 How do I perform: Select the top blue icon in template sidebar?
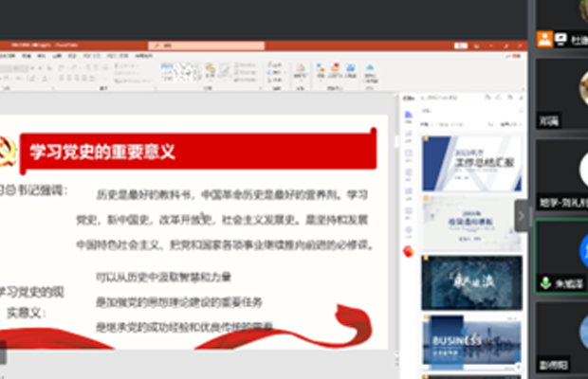(x=409, y=115)
